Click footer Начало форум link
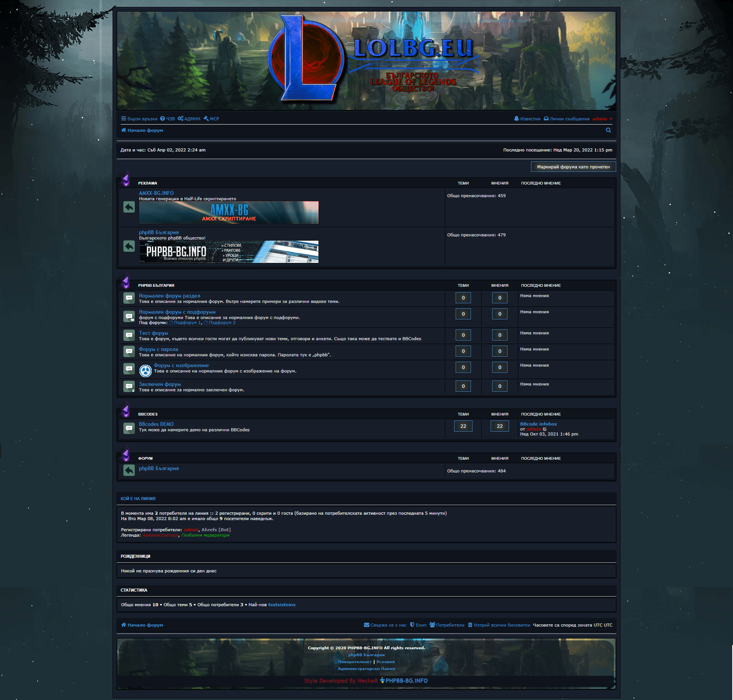The width and height of the screenshot is (733, 700). [142, 625]
